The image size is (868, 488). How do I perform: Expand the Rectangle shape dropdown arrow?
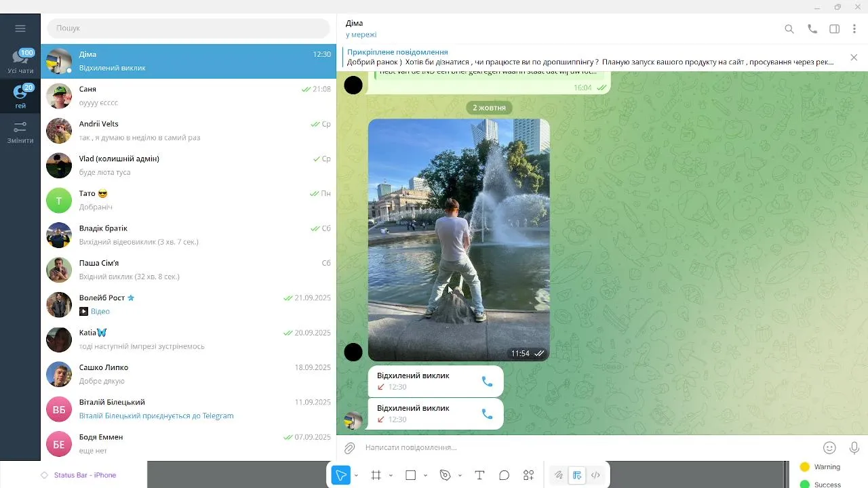426,476
